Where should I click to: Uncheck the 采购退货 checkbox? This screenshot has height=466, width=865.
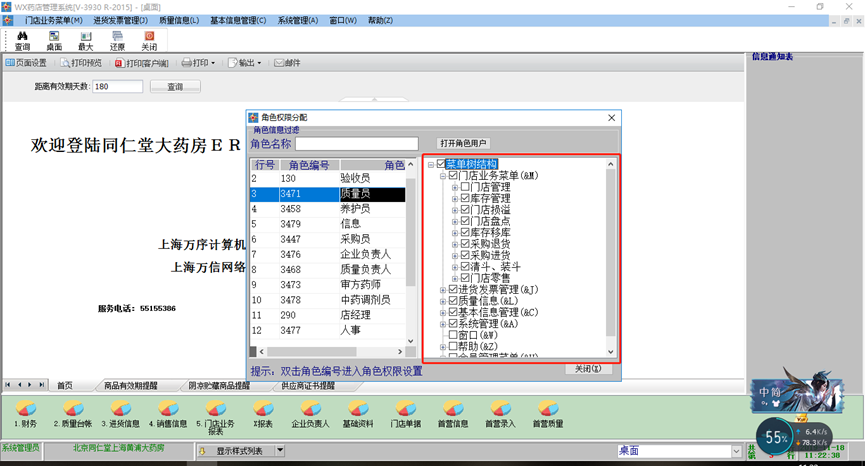tap(465, 244)
